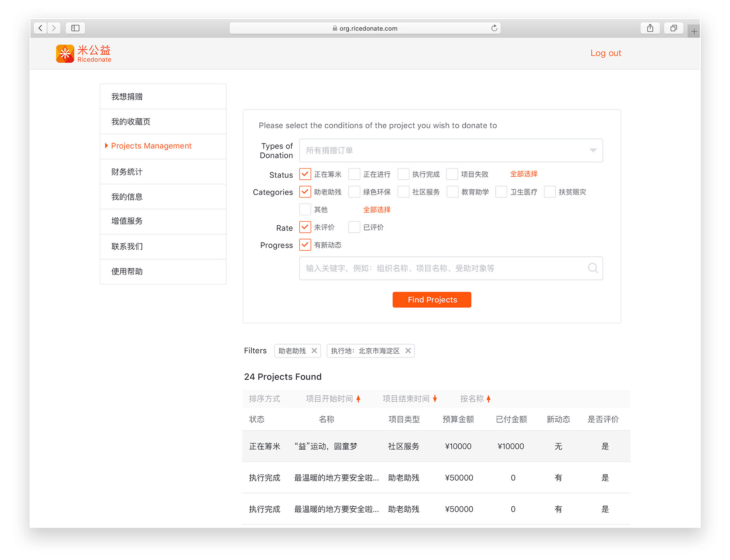Open the "益"运动，圆童梦 project row

(436, 446)
